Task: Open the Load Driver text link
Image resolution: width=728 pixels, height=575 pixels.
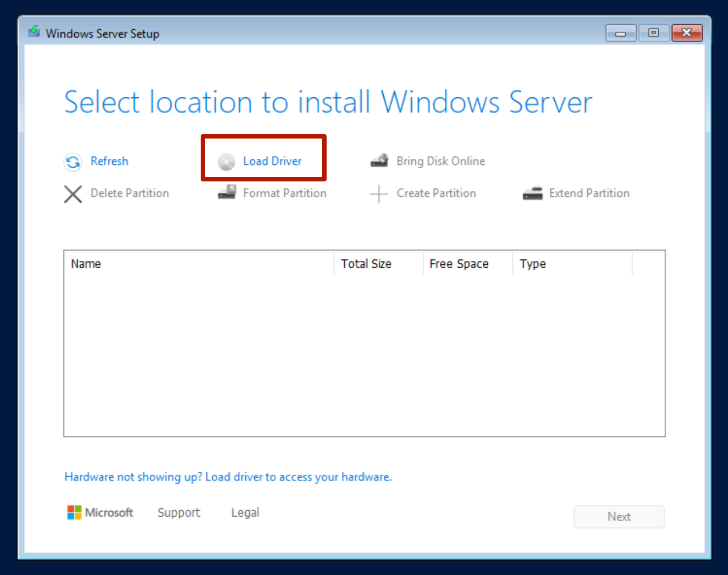Action: [x=272, y=161]
